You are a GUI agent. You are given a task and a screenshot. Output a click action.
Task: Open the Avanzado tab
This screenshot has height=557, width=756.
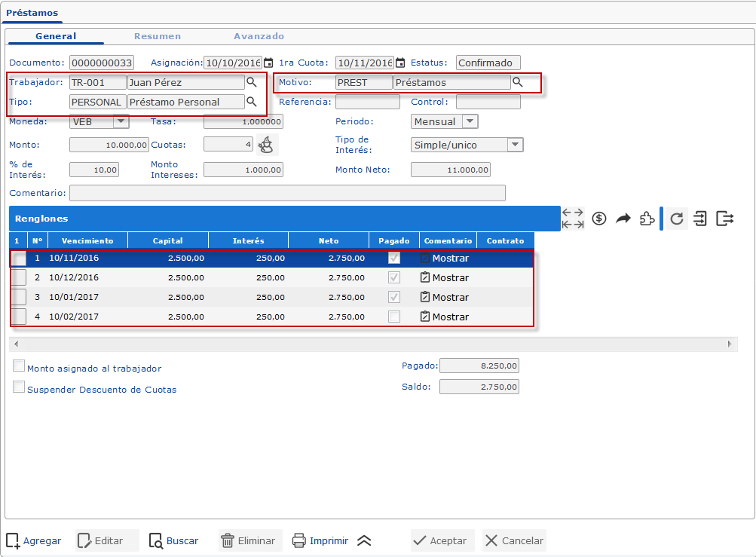point(259,36)
